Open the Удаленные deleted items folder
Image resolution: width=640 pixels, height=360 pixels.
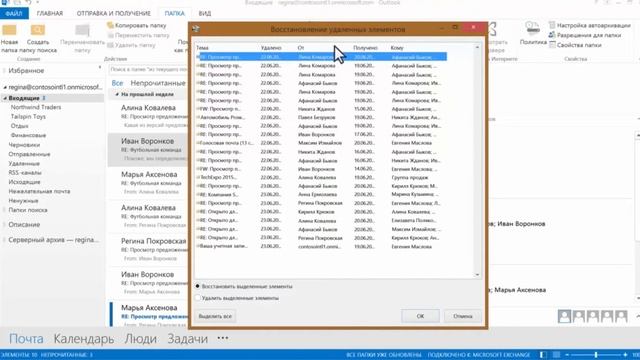pos(24,164)
